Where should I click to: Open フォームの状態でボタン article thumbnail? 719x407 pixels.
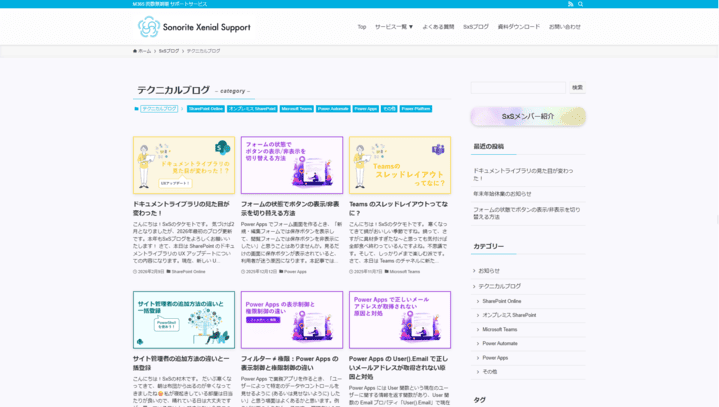[x=292, y=165]
